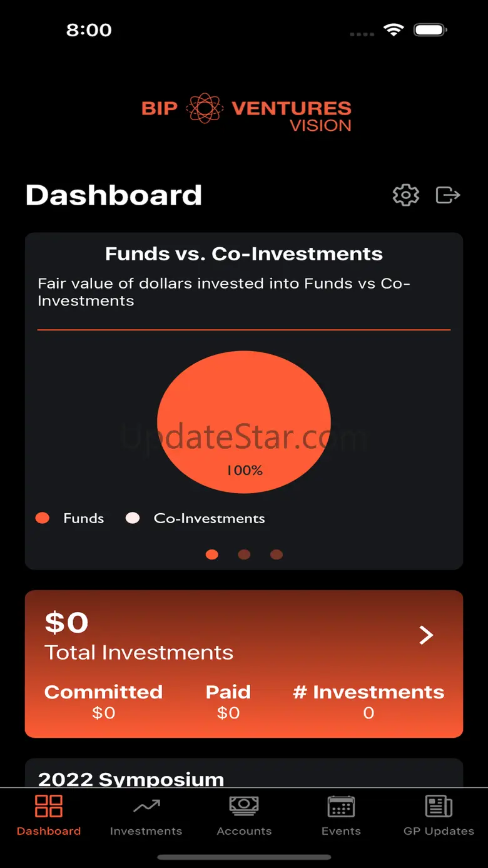Switch to the Investments tab label

click(x=146, y=831)
